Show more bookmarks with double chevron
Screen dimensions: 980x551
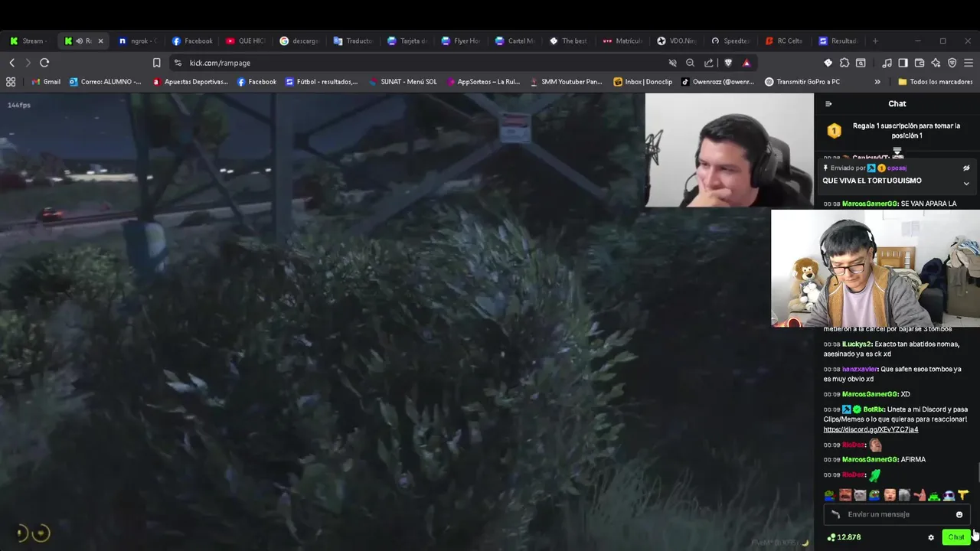[x=877, y=82]
